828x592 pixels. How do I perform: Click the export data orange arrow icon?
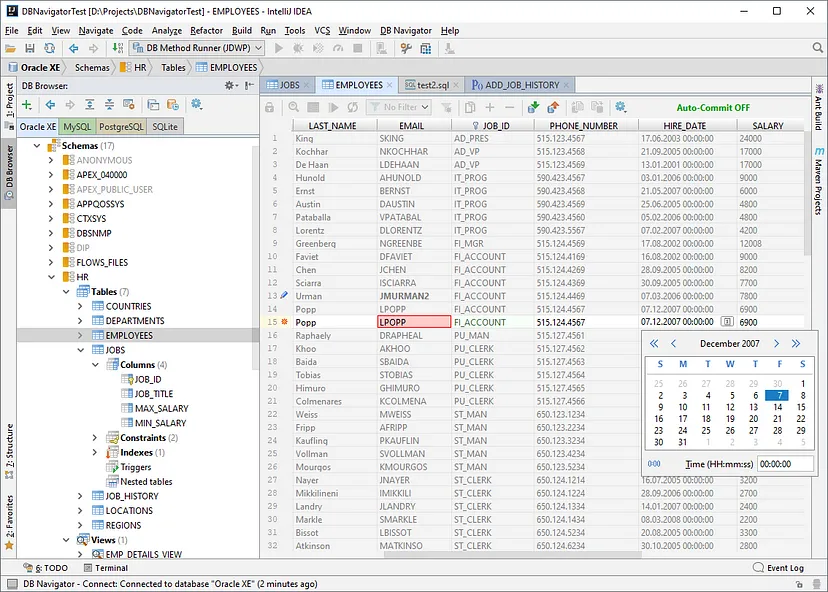pos(553,107)
